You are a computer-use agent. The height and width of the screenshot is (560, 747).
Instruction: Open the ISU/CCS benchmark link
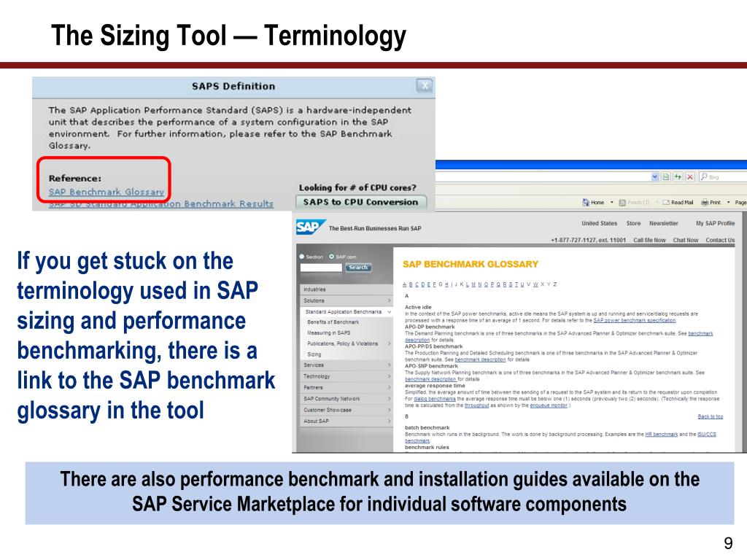click(706, 435)
